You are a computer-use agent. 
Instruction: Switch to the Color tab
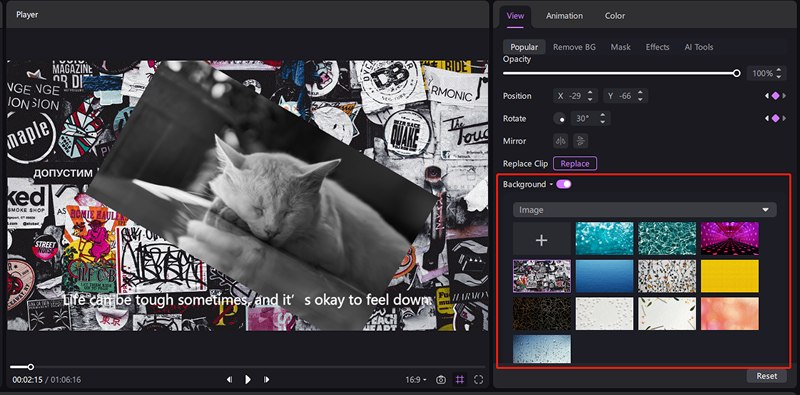(x=615, y=16)
